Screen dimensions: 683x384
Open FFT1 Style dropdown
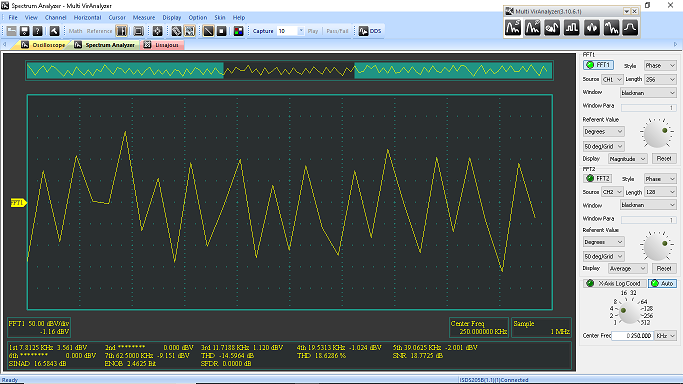point(660,65)
